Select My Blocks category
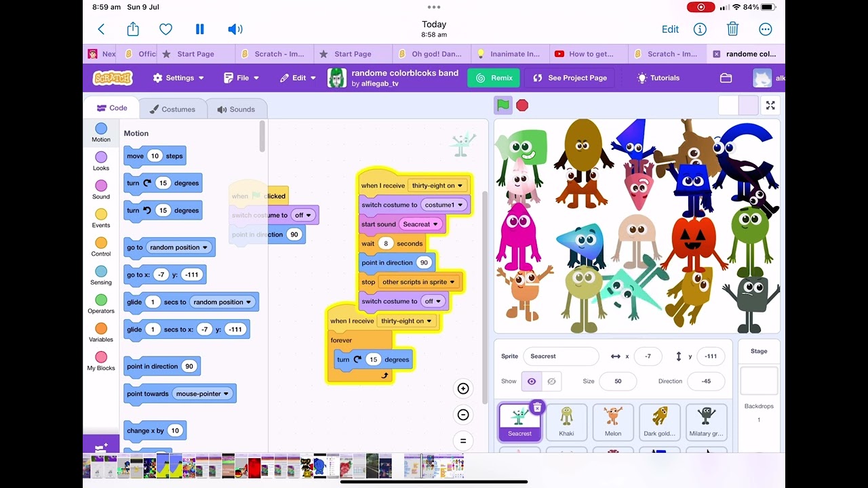 (101, 361)
